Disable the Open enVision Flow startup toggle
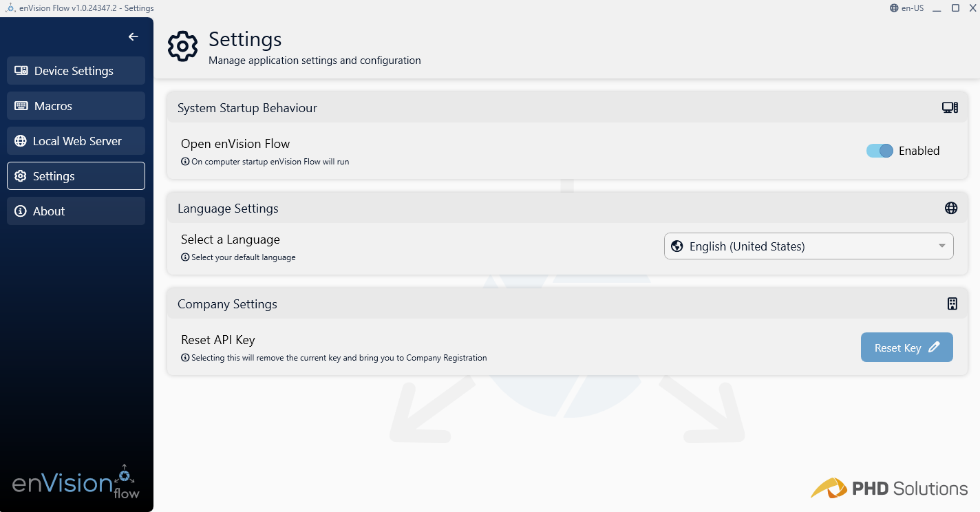 (x=880, y=151)
